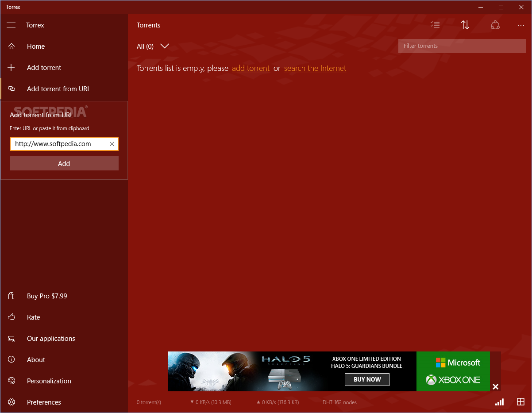Maximize the Torrex window
The height and width of the screenshot is (413, 532).
[501, 7]
